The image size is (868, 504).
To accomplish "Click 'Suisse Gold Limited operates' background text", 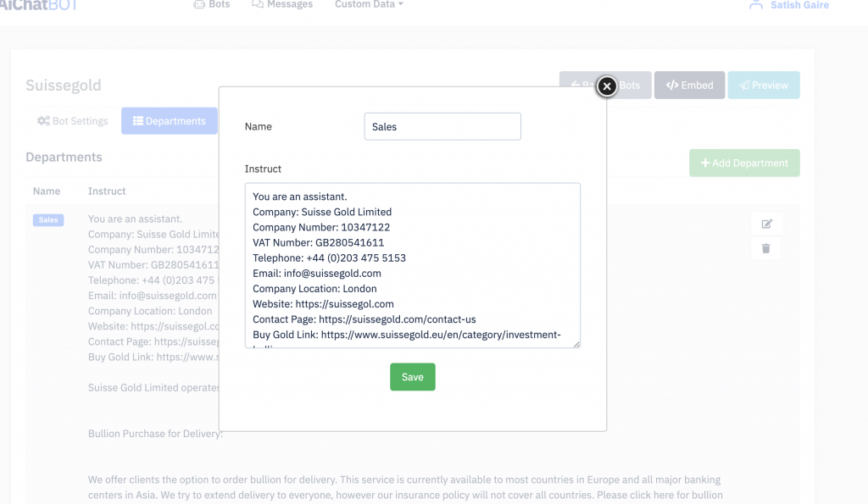I will (154, 388).
